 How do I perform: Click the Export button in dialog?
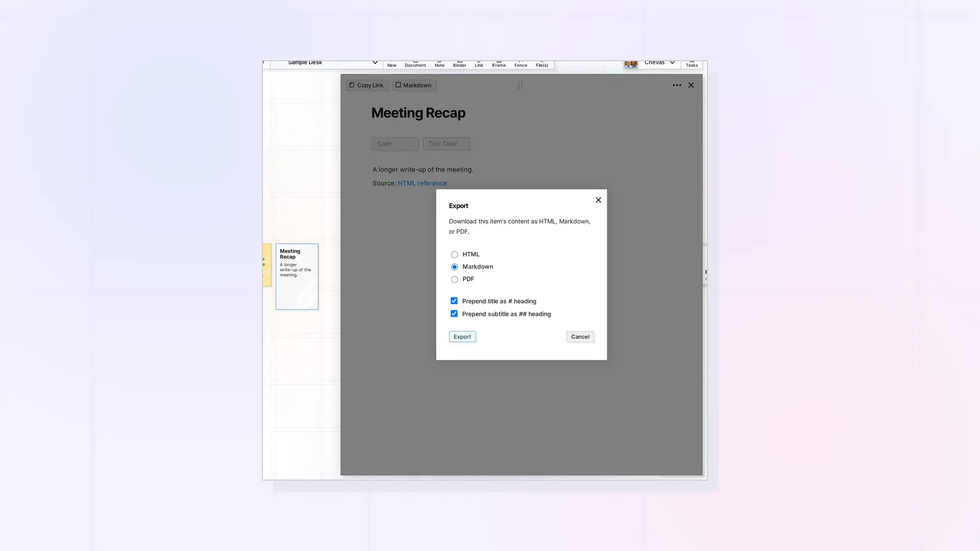(462, 337)
